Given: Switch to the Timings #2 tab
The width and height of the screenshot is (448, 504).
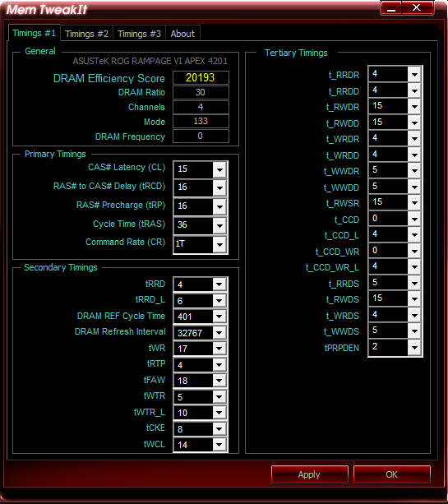Looking at the screenshot, I should [x=87, y=34].
